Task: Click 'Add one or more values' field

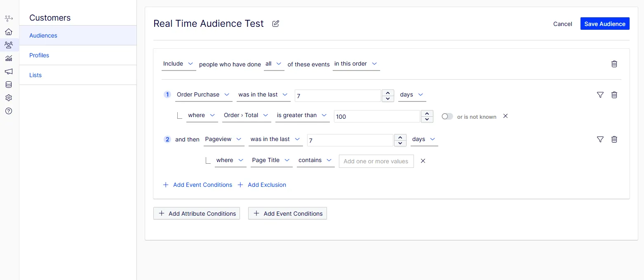Action: 376,161
